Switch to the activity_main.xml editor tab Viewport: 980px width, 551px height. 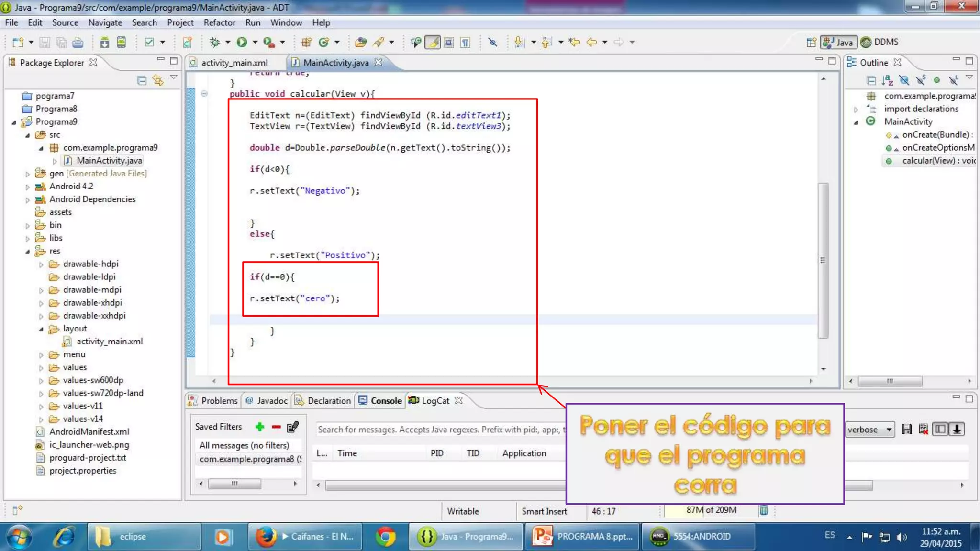tap(234, 63)
